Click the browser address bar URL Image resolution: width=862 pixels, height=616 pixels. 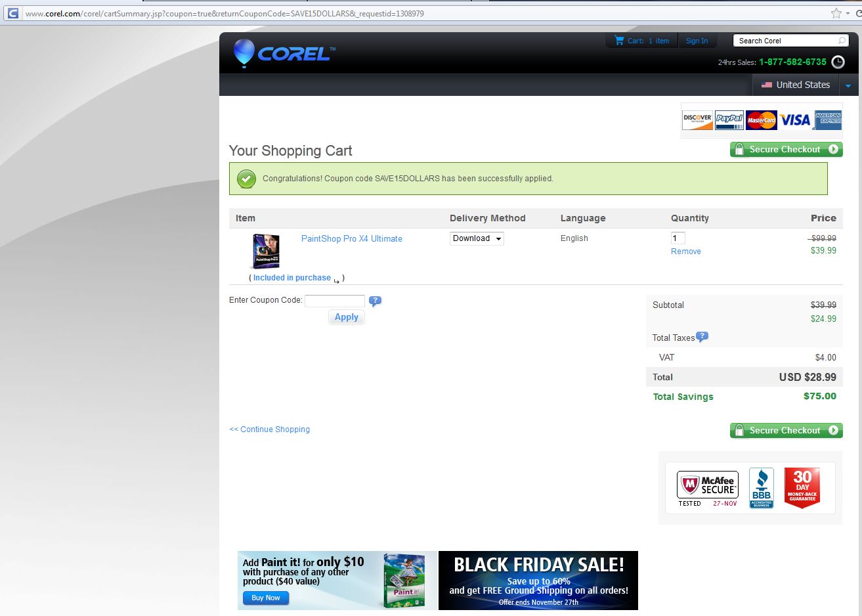[x=225, y=13]
